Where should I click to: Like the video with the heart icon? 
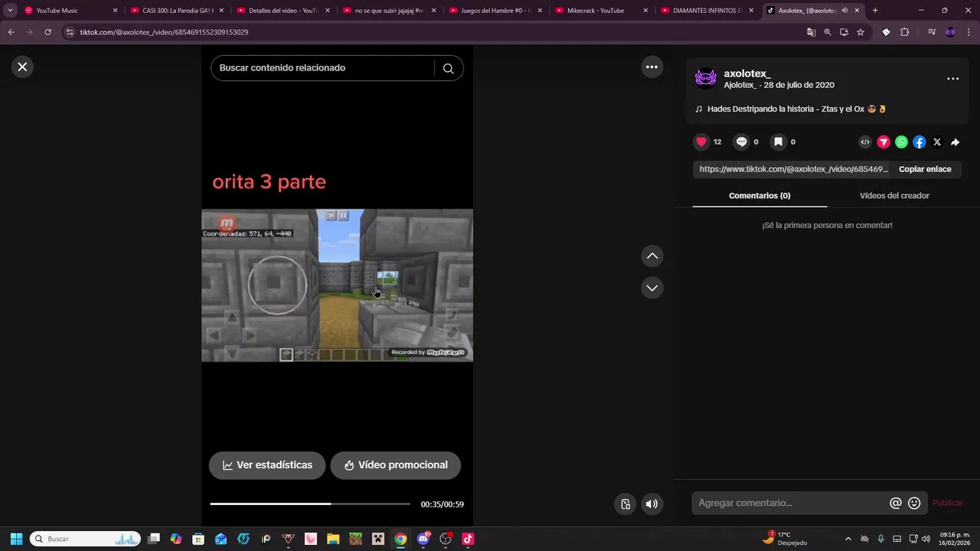pyautogui.click(x=701, y=142)
